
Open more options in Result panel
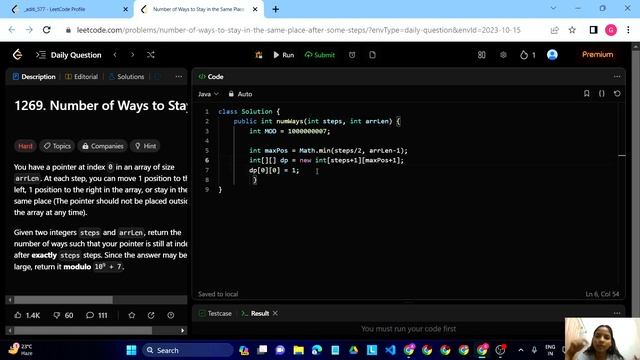pyautogui.click(x=617, y=313)
